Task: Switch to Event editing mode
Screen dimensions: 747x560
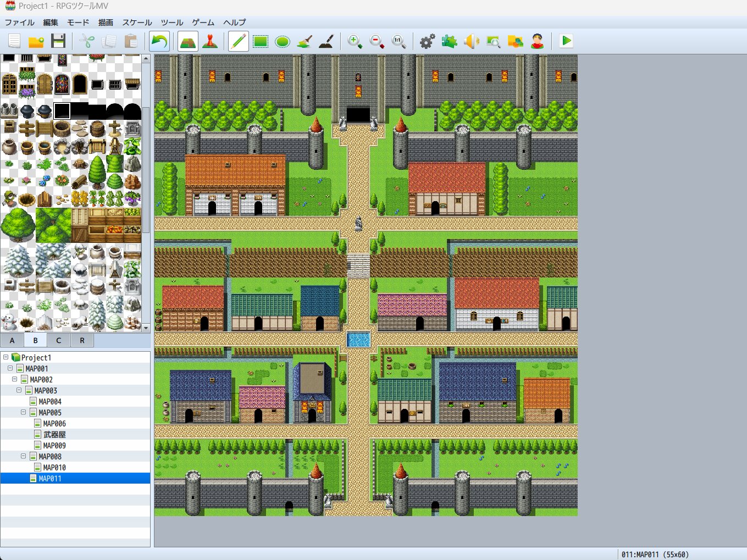Action: click(210, 41)
